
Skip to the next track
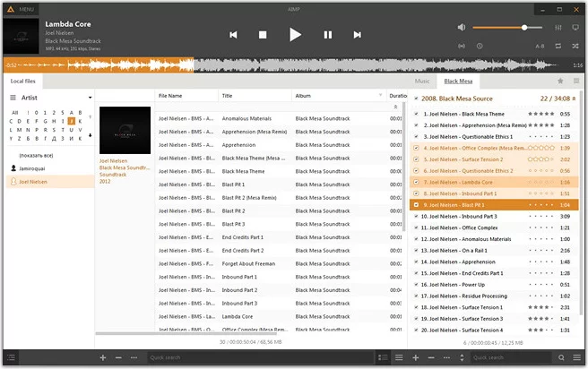pyautogui.click(x=357, y=35)
